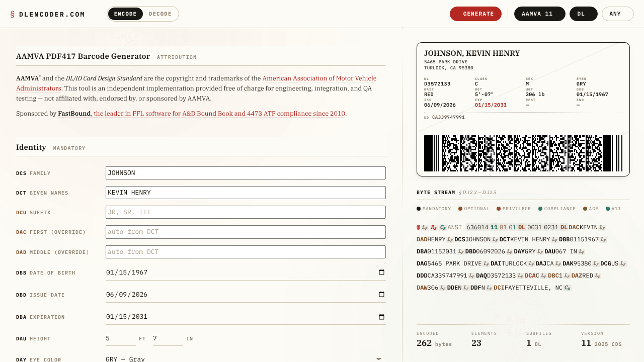Click the red section-sign site logo

(x=13, y=14)
